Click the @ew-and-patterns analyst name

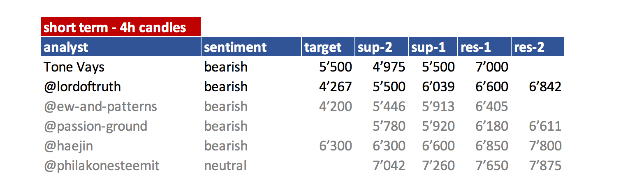pos(100,106)
